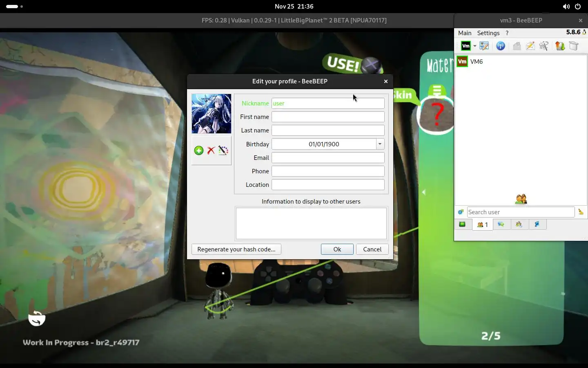Click the file transfer arrows icon

(560, 46)
